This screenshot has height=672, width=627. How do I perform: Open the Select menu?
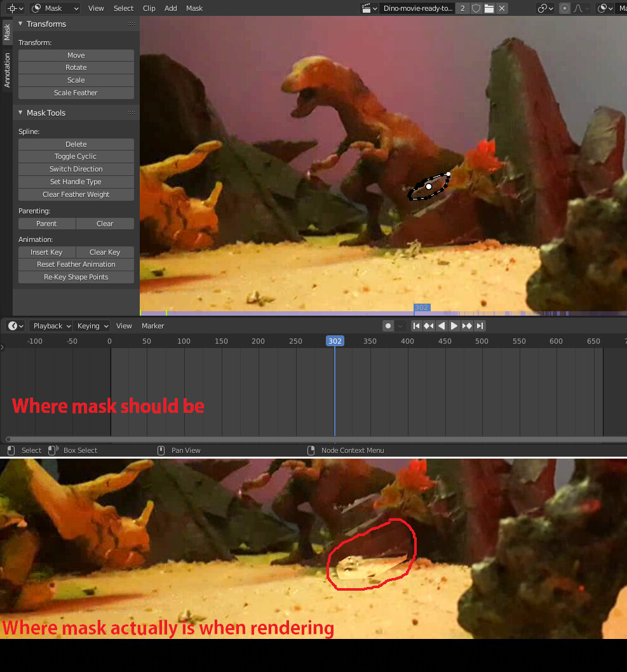pos(123,8)
